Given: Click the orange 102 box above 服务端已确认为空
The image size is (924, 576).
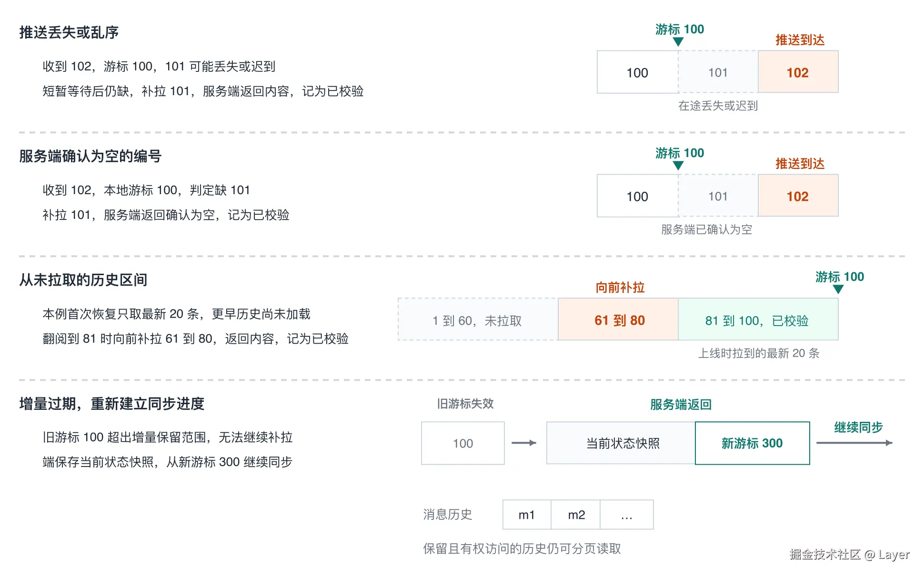Looking at the screenshot, I should 798,196.
